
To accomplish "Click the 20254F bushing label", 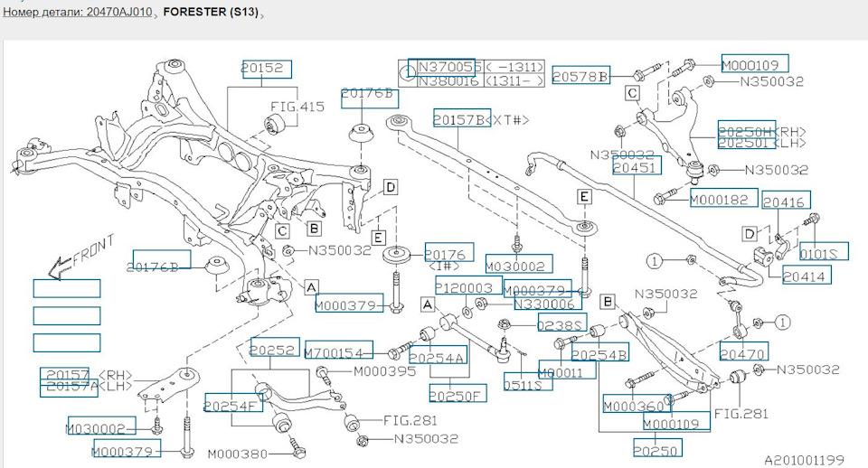I will pos(233,402).
